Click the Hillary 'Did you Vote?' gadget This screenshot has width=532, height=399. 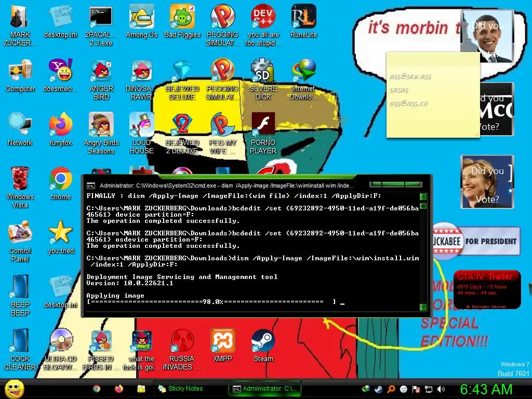click(487, 182)
